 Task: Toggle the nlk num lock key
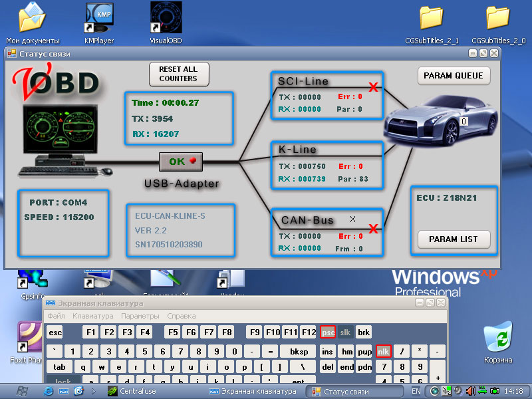point(383,350)
